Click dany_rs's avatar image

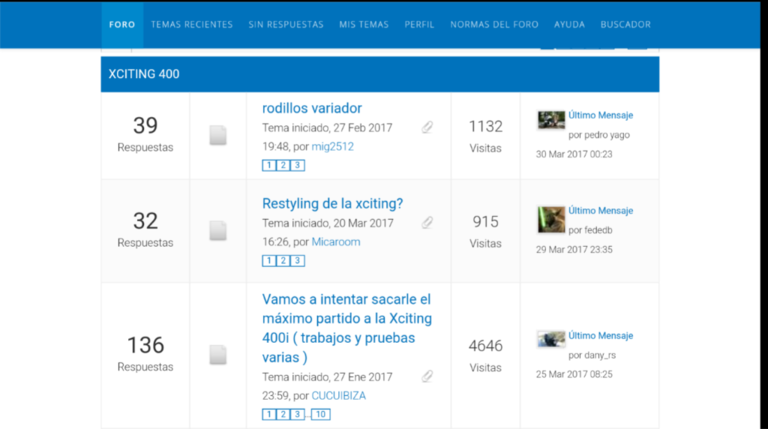point(551,340)
